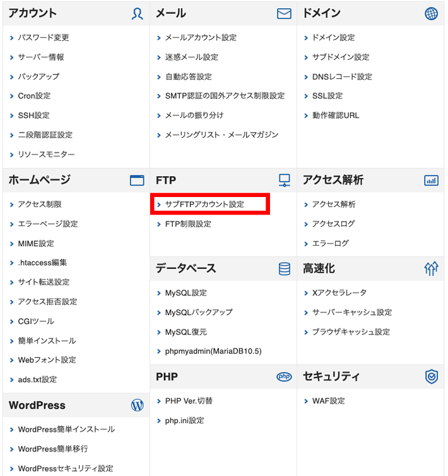
Task: Click the 高速化 arrows icon
Action: coord(431,269)
